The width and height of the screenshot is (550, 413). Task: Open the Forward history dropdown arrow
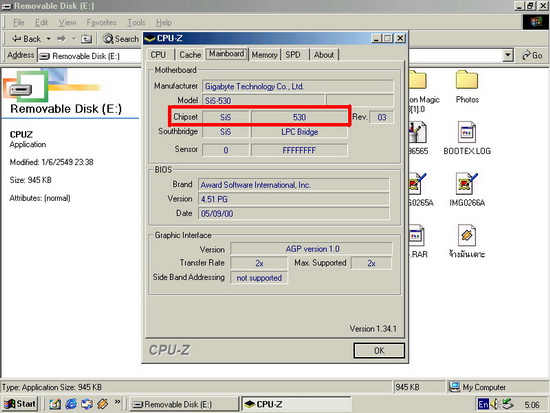(74, 39)
